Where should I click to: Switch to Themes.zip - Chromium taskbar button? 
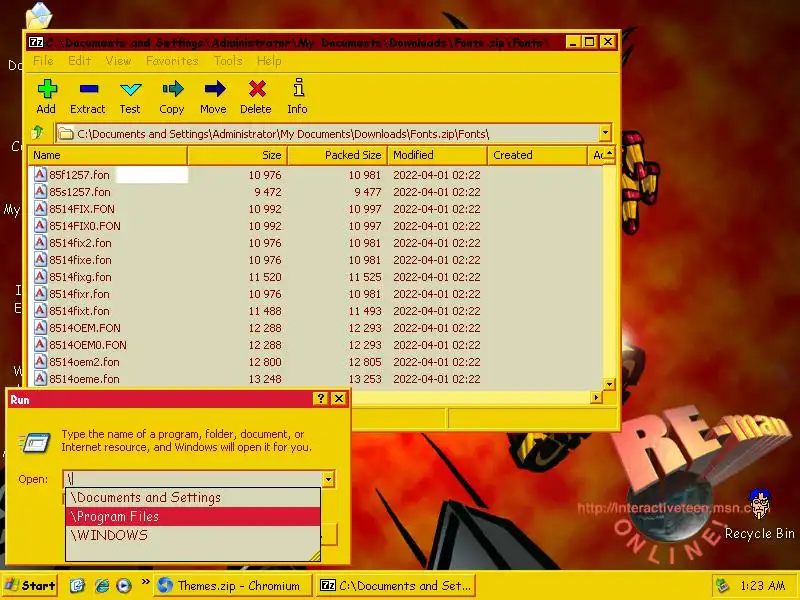click(x=232, y=585)
